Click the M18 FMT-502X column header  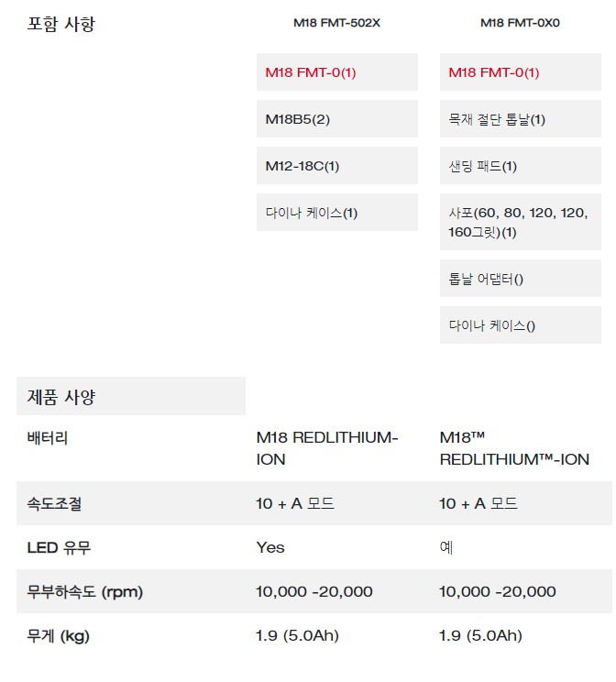coord(336,23)
